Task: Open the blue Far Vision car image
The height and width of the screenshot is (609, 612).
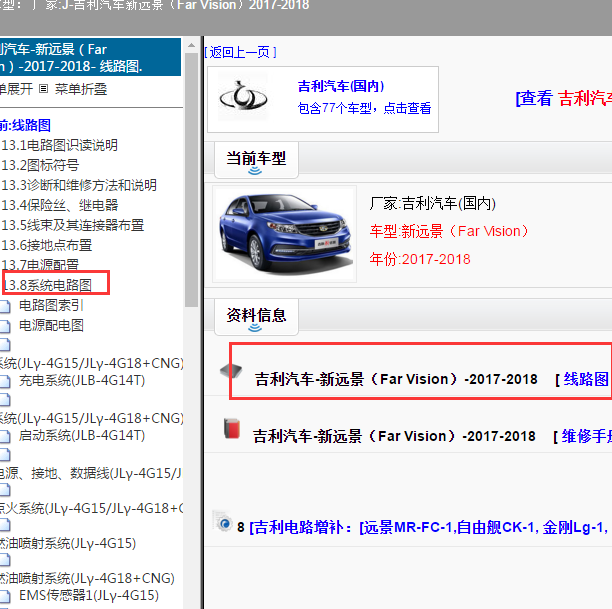Action: (284, 234)
